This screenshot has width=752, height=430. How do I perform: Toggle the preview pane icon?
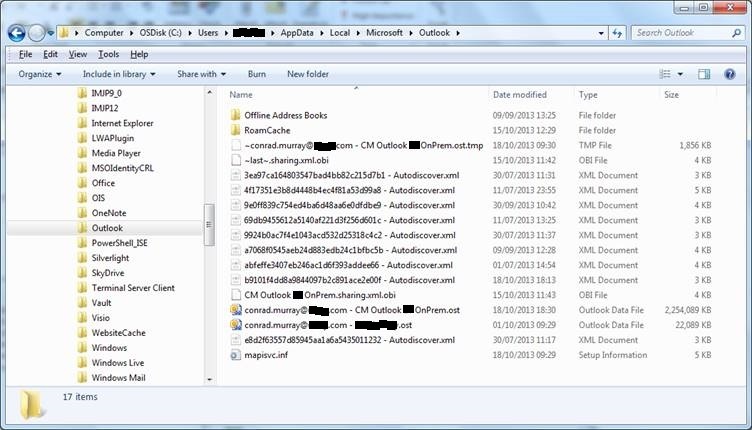[704, 74]
